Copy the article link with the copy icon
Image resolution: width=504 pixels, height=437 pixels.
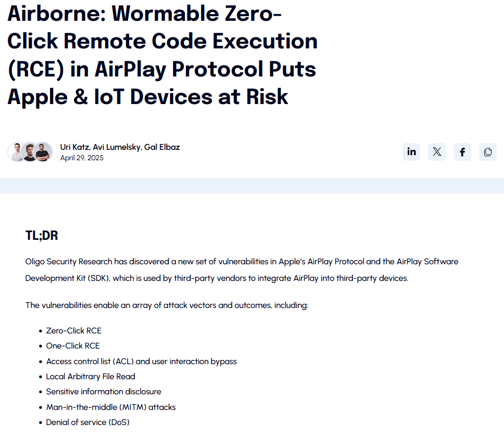coord(488,152)
